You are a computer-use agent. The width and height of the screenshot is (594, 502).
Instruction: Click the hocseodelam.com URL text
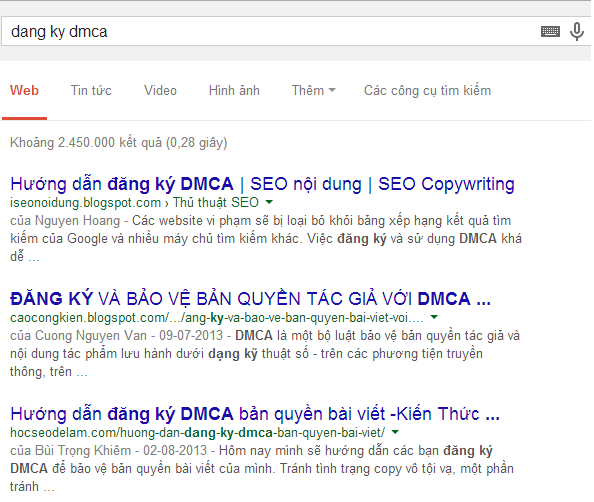pyautogui.click(x=197, y=432)
